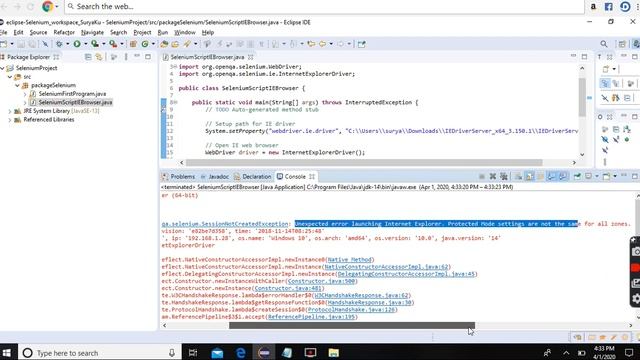
Task: Expand JRE System Library node
Action: click(x=10, y=111)
